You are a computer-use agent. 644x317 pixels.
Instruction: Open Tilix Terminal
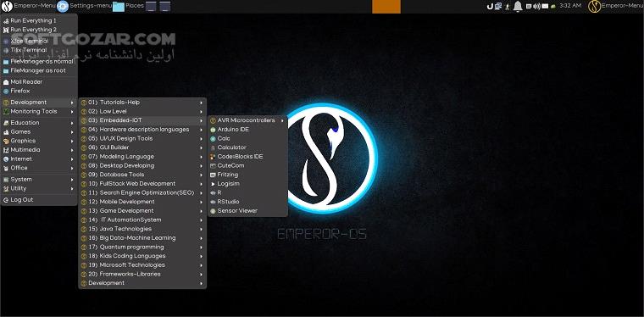(39, 50)
